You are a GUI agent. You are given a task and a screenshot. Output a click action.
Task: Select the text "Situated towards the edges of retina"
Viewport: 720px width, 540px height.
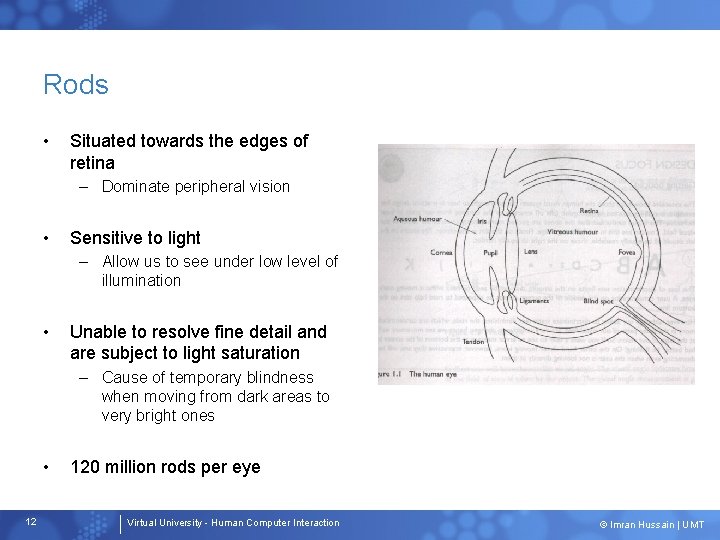pyautogui.click(x=189, y=152)
